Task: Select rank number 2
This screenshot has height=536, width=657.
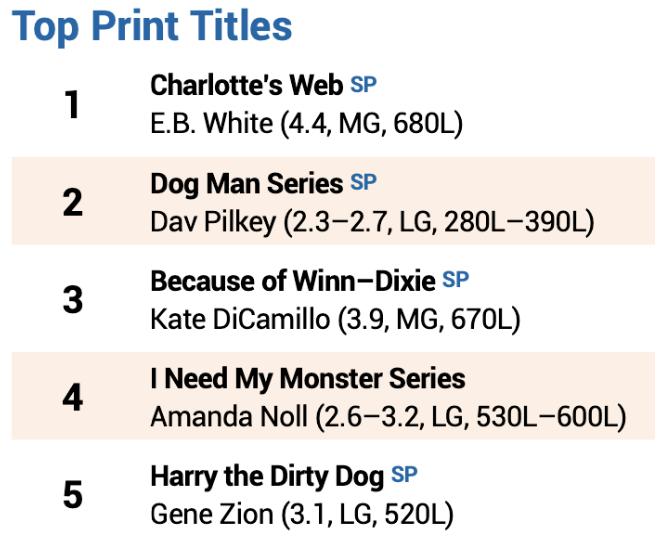Action: [72, 202]
